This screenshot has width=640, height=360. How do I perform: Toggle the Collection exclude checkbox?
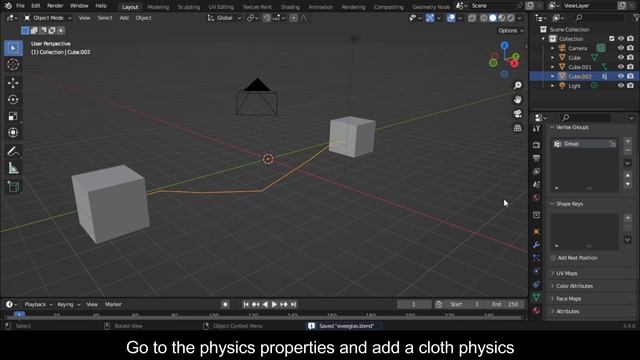point(611,39)
